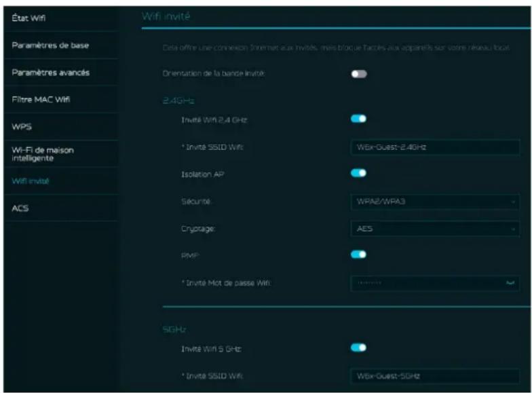Select Wifi invité in the sidebar
Screen dimensions: 532x393
coord(31,181)
